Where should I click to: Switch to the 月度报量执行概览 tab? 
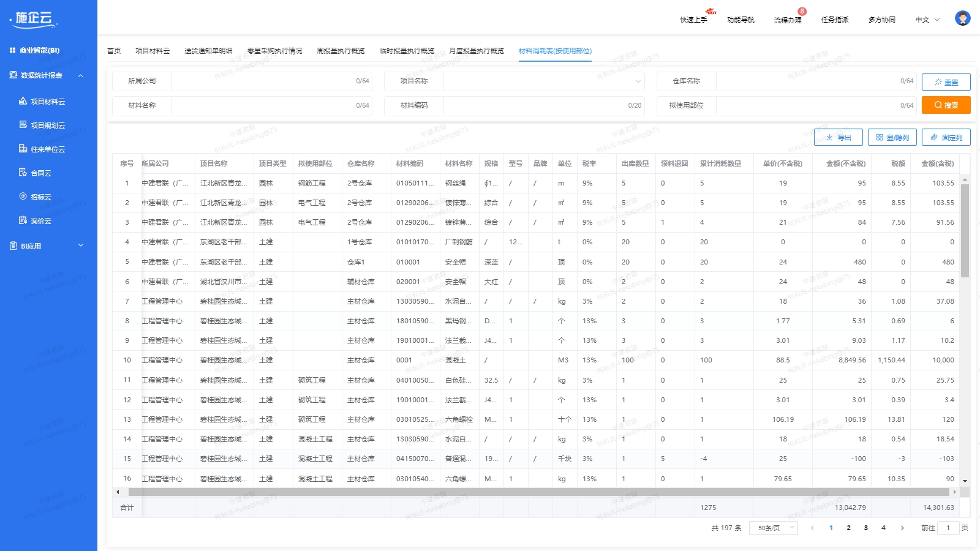[x=476, y=51]
